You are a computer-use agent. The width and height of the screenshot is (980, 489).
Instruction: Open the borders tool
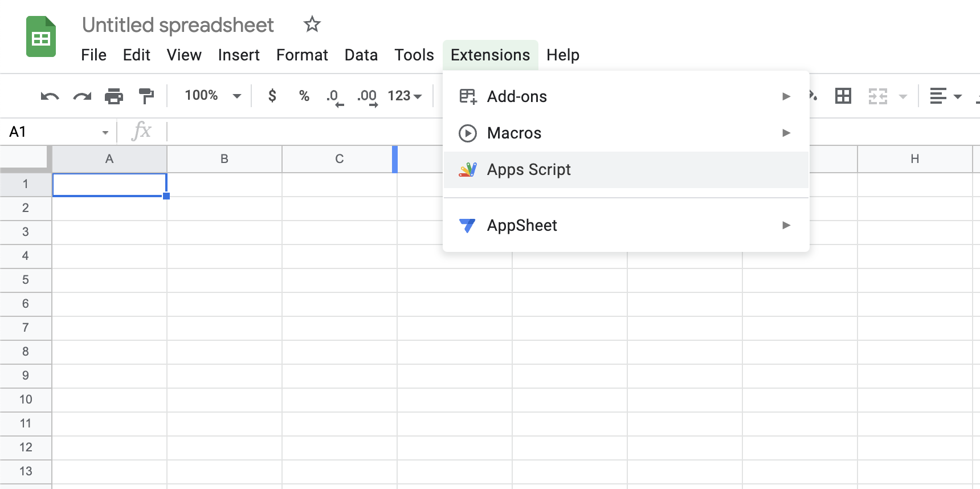843,96
